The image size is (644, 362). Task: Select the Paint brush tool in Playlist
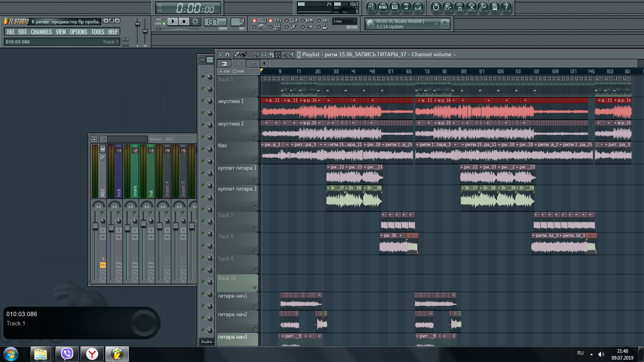(x=244, y=55)
